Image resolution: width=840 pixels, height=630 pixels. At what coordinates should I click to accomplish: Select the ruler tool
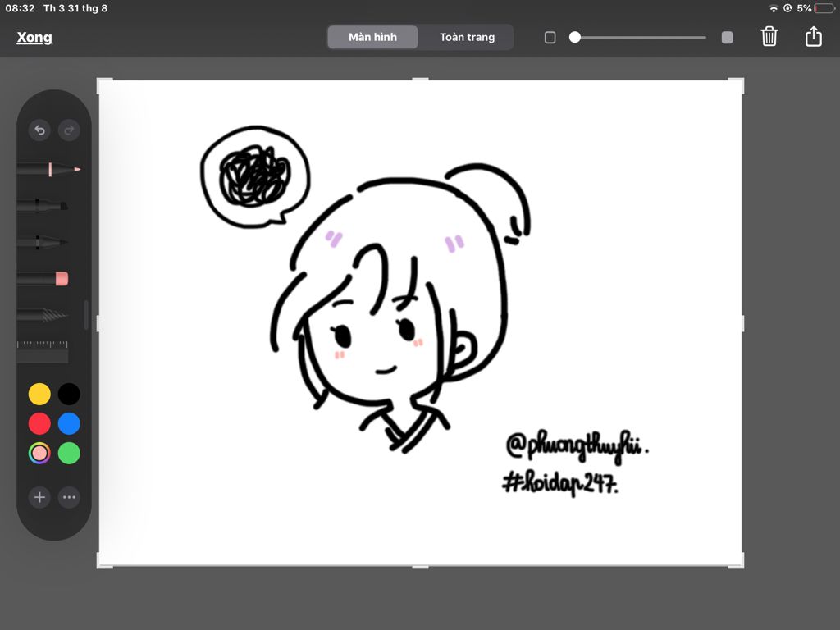(x=43, y=351)
